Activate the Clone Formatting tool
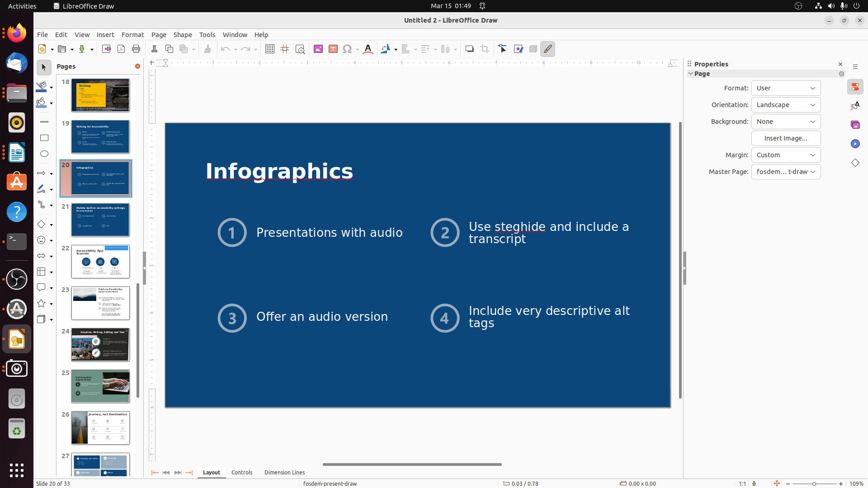This screenshot has height=488, width=868. pyautogui.click(x=208, y=49)
